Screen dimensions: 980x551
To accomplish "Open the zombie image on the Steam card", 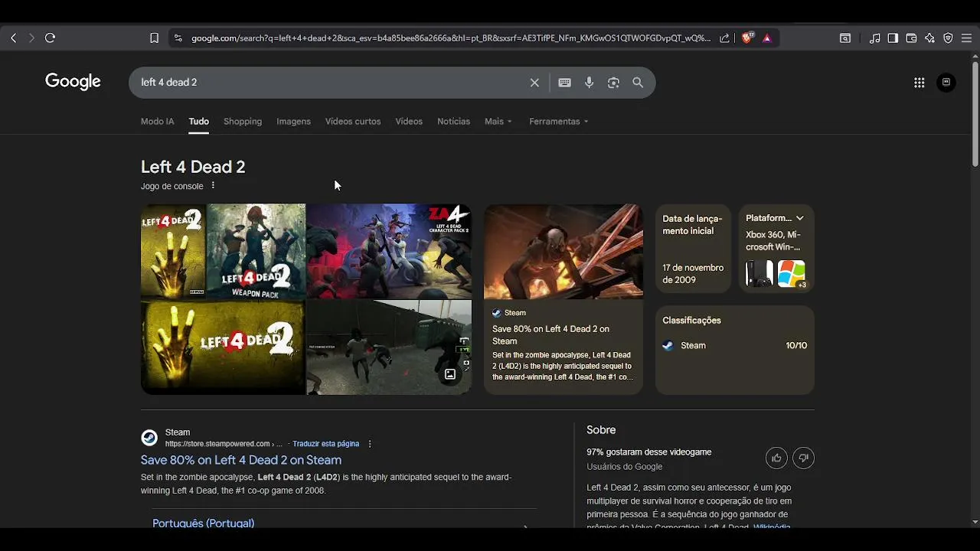I will coord(563,251).
